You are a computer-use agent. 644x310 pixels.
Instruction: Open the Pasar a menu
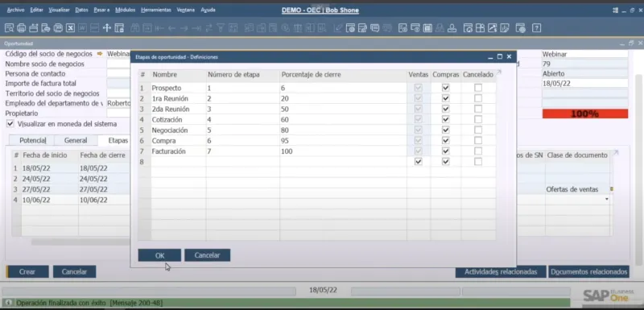[x=102, y=10]
